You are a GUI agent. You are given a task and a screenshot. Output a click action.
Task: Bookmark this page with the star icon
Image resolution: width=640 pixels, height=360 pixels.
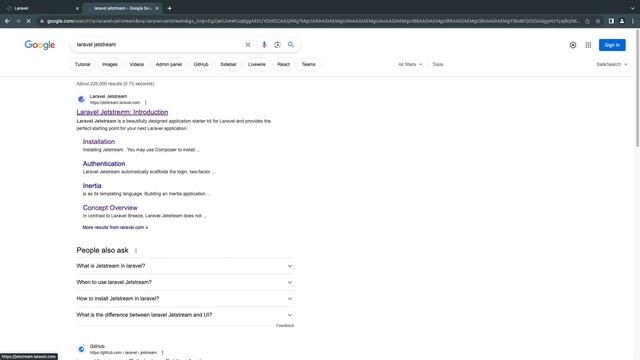pos(598,21)
